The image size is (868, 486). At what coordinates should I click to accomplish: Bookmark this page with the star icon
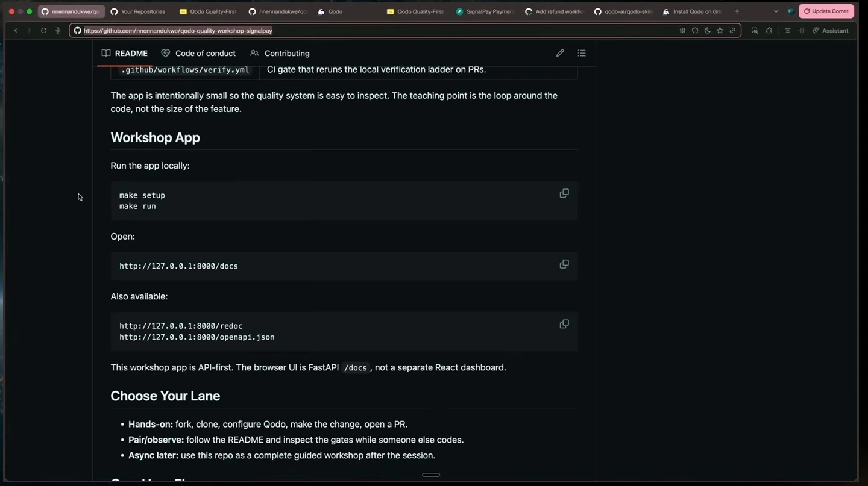[720, 31]
